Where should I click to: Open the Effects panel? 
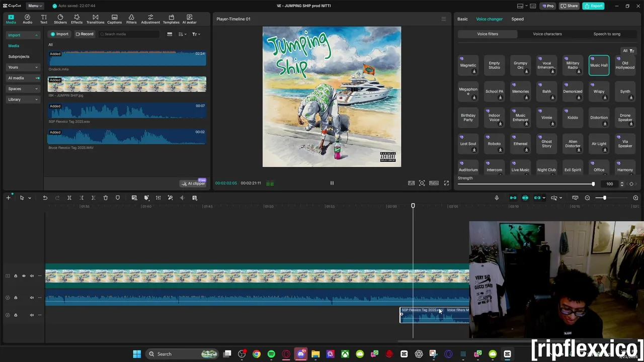point(76,19)
